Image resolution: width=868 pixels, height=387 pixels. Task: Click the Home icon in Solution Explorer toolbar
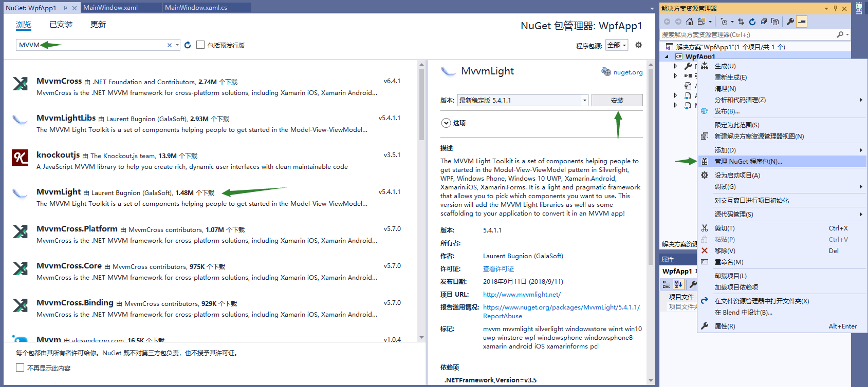pos(690,22)
